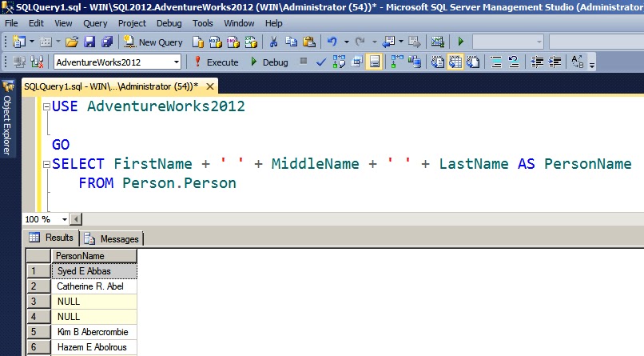Click Specify Values for Template Parameters icon
The image size is (644, 356).
(578, 62)
